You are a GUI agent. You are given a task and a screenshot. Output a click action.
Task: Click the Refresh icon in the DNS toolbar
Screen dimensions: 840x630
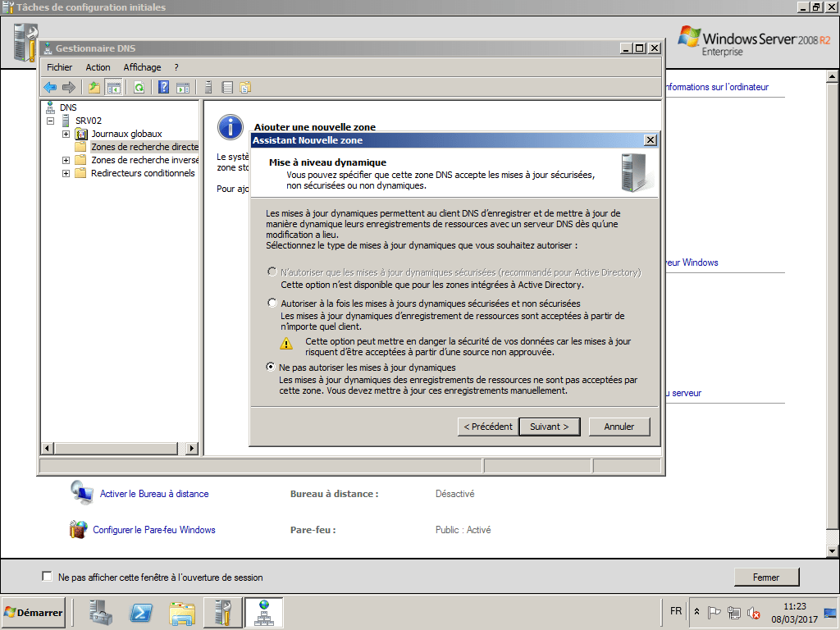point(139,86)
